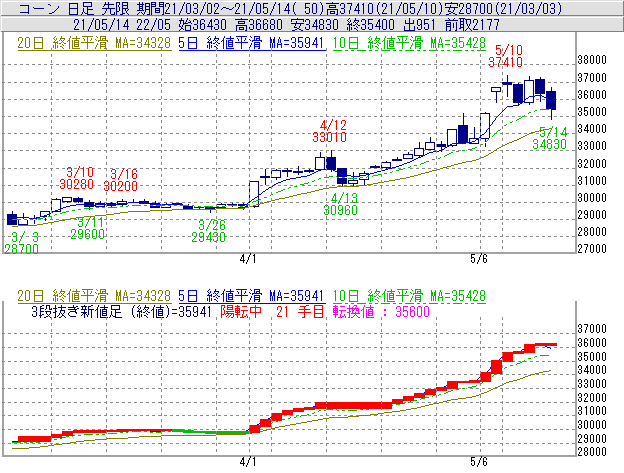Click the 38000 label on the upper price axis
This screenshot has height=473, width=624.
[x=592, y=60]
